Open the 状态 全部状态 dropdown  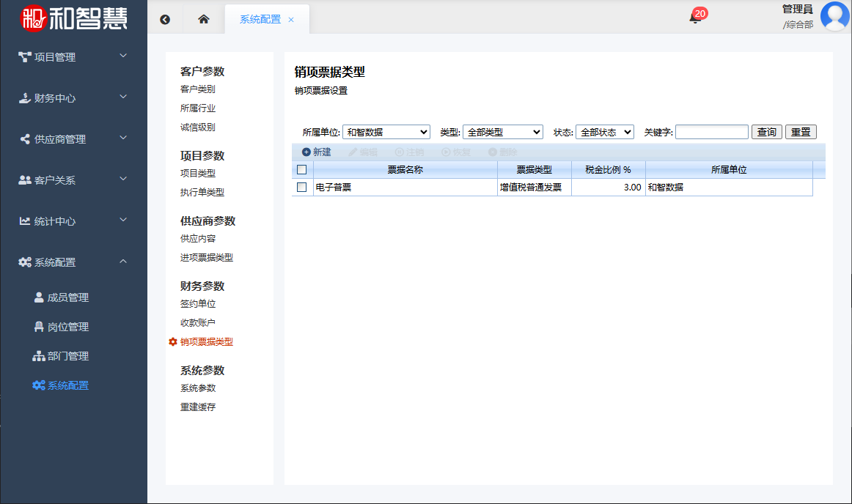[605, 132]
